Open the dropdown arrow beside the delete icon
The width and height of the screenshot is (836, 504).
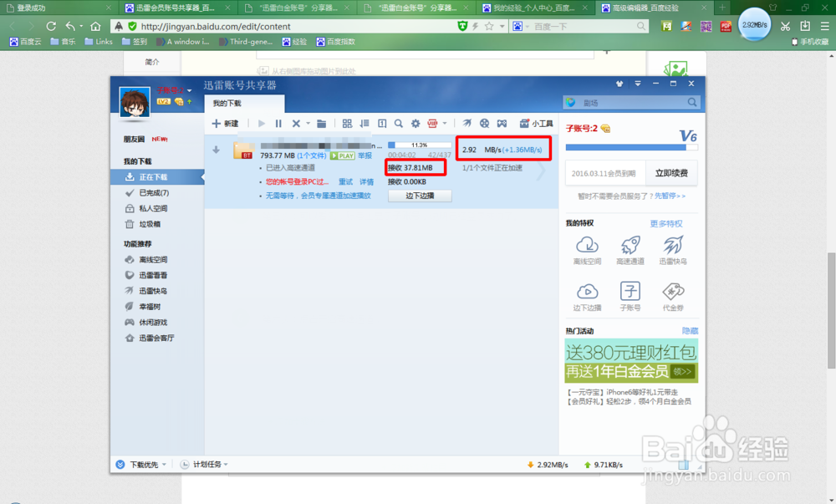tap(308, 124)
